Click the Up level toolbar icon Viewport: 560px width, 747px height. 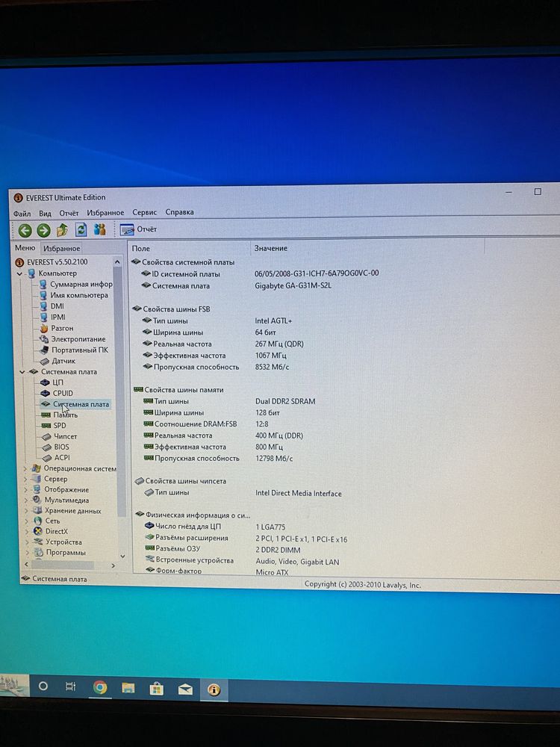point(62,230)
